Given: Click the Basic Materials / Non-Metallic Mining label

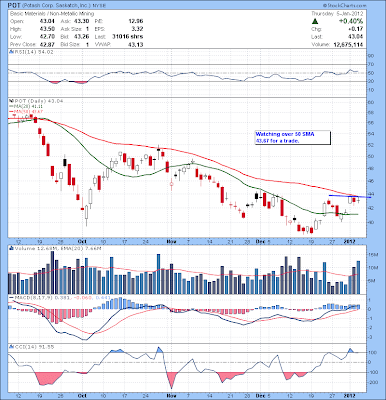Looking at the screenshot, I should [52, 14].
